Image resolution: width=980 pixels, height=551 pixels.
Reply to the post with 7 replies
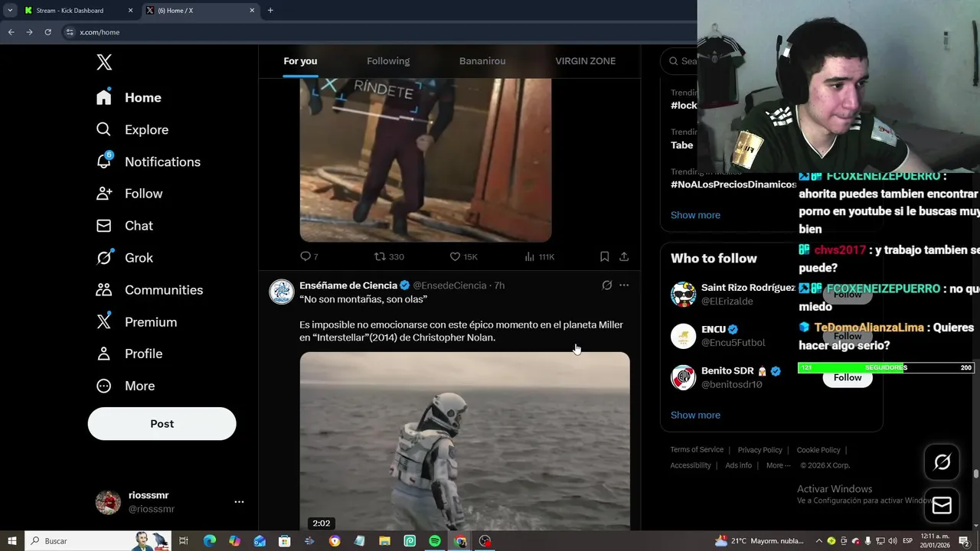309,256
